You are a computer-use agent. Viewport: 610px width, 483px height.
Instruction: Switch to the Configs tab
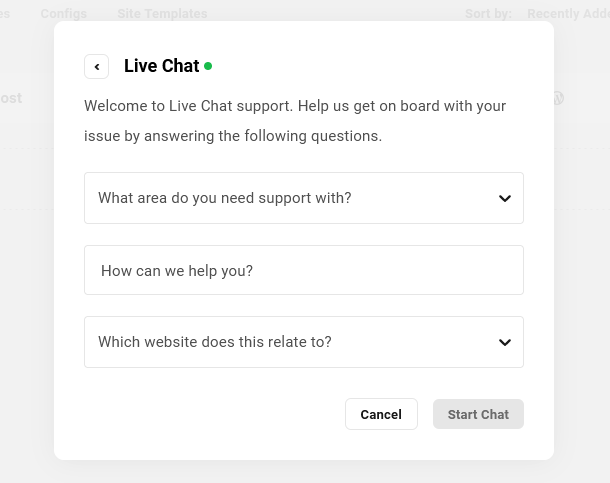64,14
